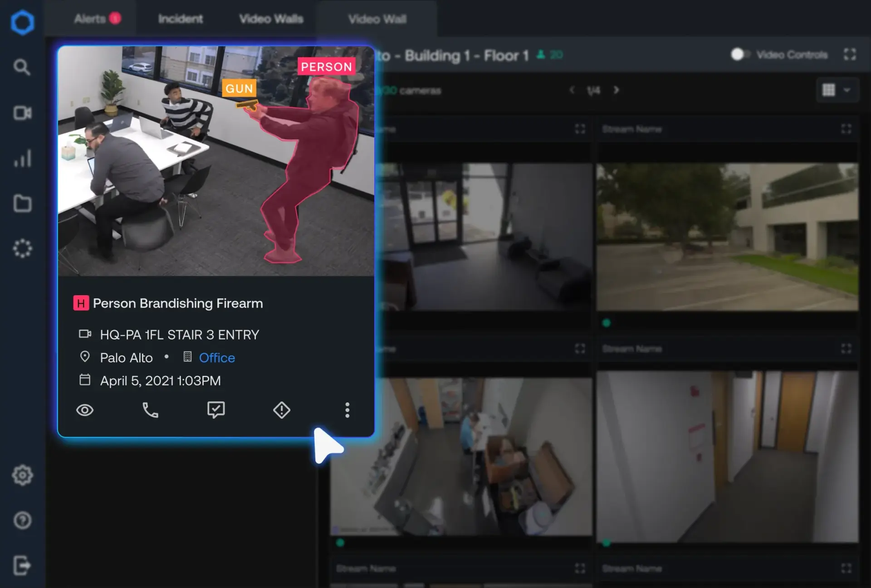Advance cameras with the right pagination chevron
This screenshot has width=871, height=588.
tap(617, 90)
